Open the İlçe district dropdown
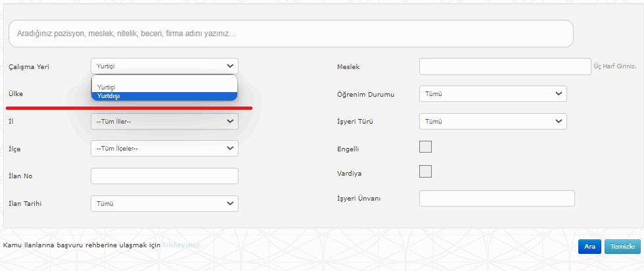 click(x=164, y=149)
